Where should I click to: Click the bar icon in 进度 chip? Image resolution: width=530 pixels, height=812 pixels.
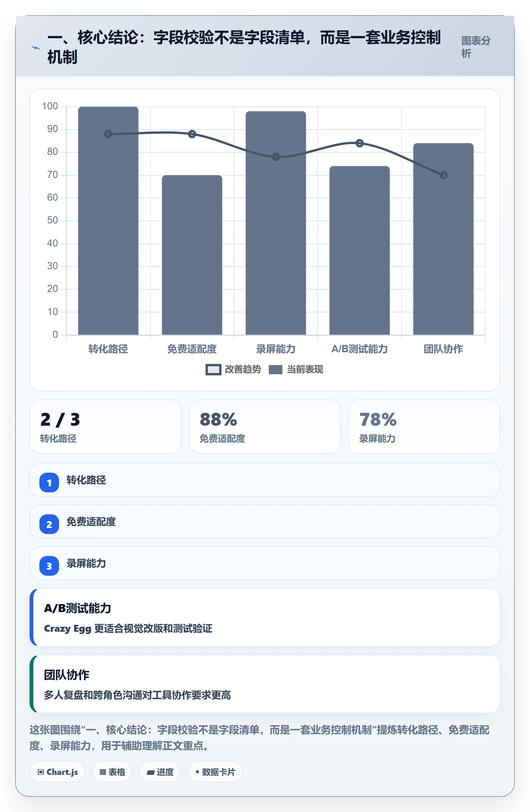151,773
